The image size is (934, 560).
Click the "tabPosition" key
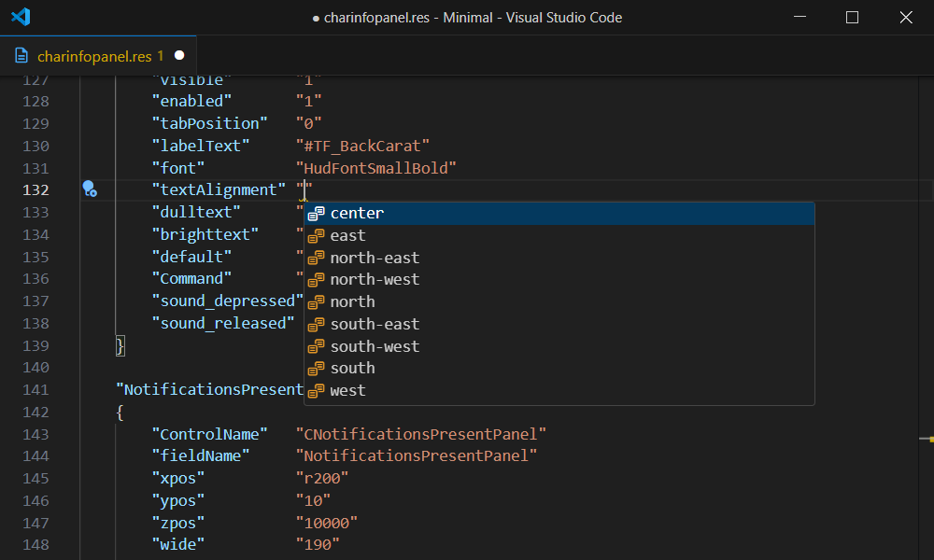(x=209, y=123)
